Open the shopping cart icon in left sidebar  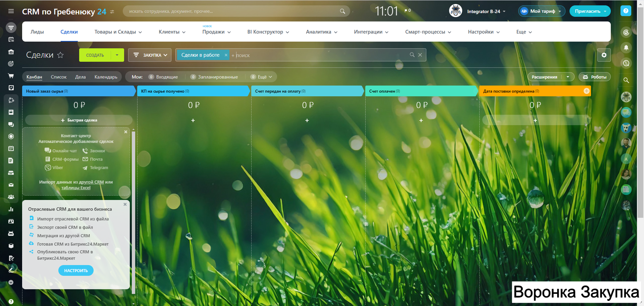coord(11,76)
